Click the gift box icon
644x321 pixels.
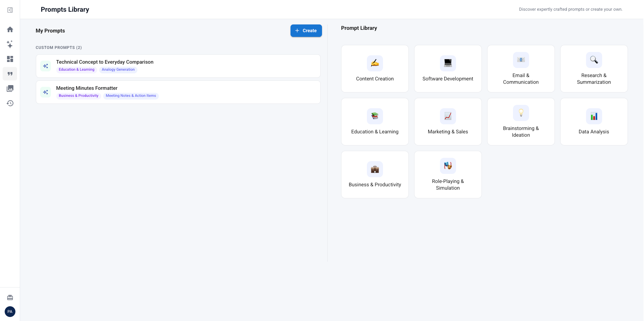[x=10, y=298]
